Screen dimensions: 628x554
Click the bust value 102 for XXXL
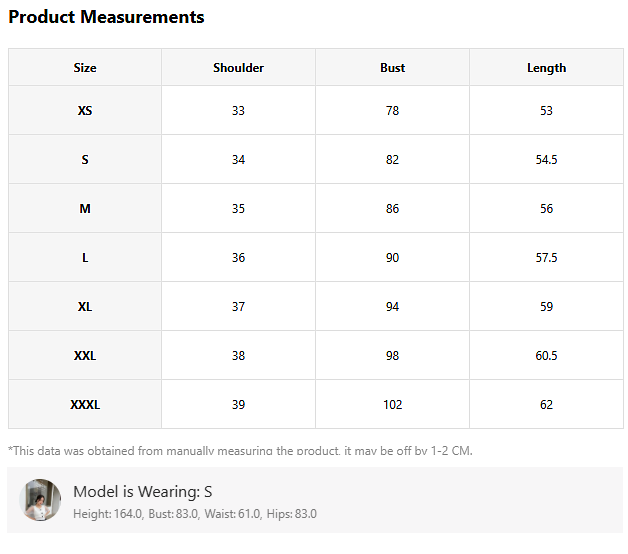pyautogui.click(x=392, y=405)
